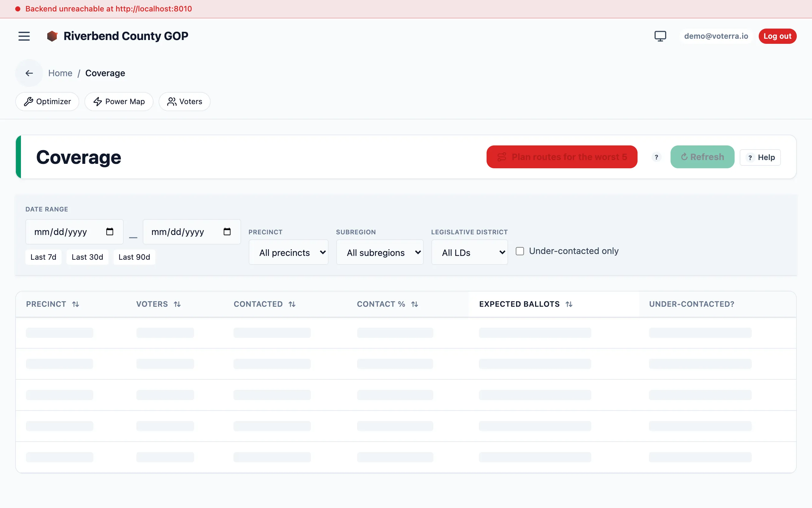Open the end date calendar picker
Screen dimensions: 812x508
click(x=227, y=231)
